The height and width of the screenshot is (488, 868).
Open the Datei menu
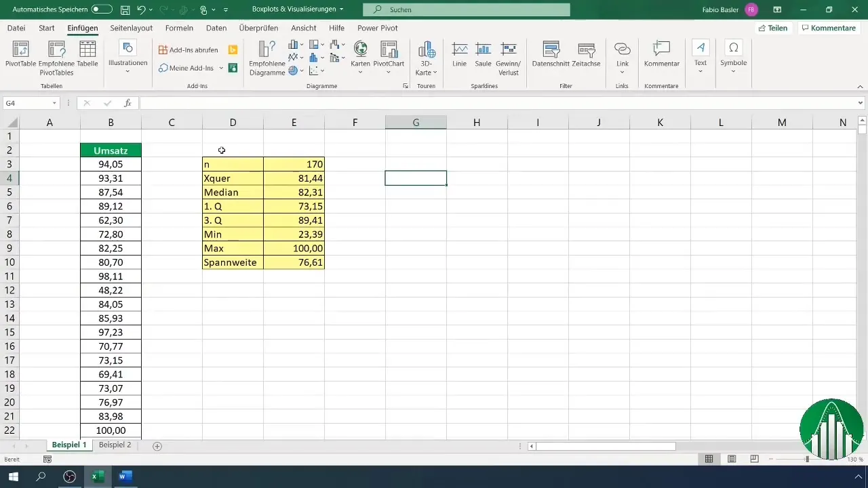(x=16, y=28)
